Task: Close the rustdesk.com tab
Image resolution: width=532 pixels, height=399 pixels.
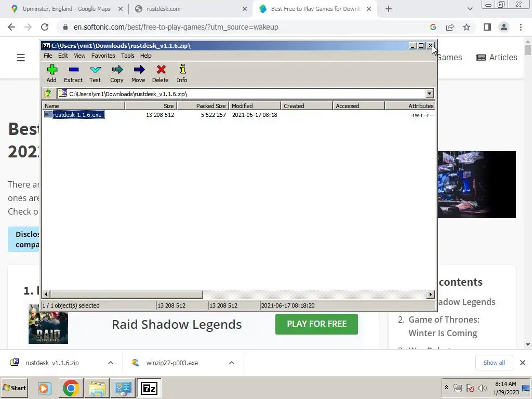Action: [245, 9]
